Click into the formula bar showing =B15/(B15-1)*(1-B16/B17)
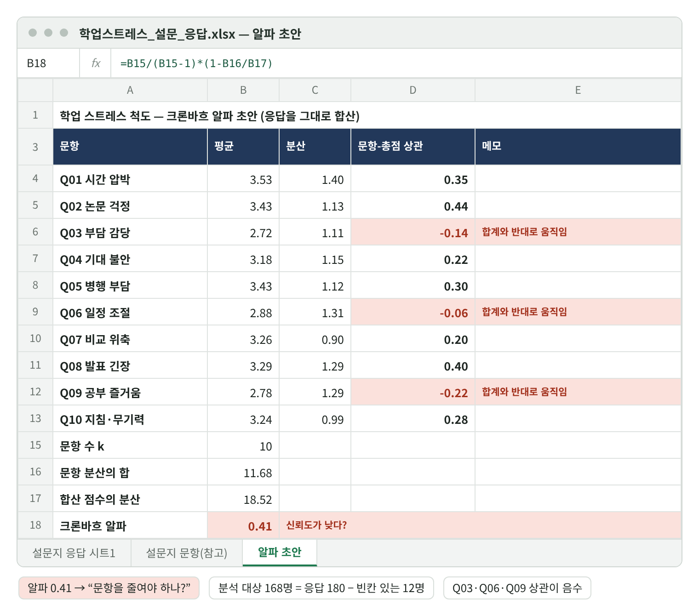This screenshot has width=699, height=616. tap(396, 63)
